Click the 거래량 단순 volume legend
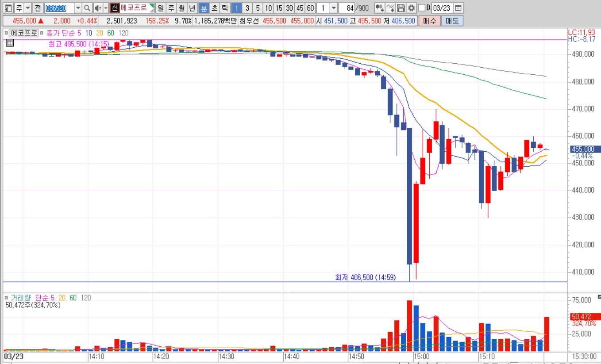Viewport: 601px width, 364px height. tap(29, 298)
